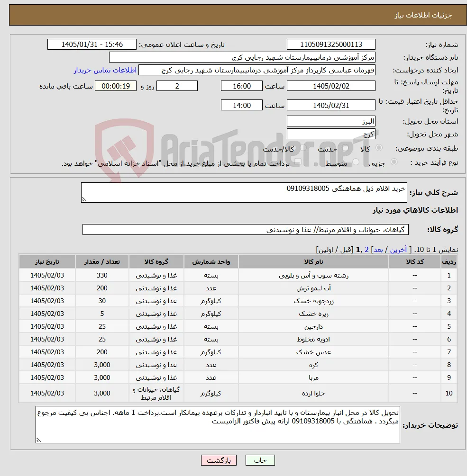Click the دارچین item name
The width and height of the screenshot is (467, 476).
(x=313, y=326)
